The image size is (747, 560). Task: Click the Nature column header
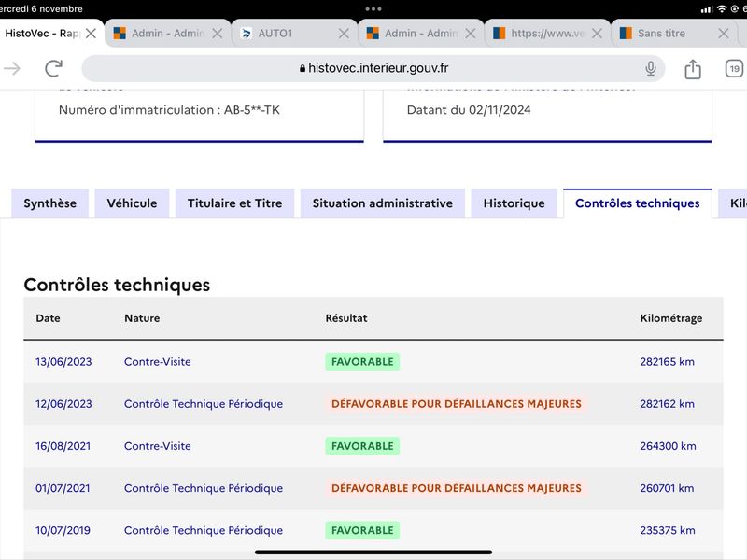(x=142, y=318)
